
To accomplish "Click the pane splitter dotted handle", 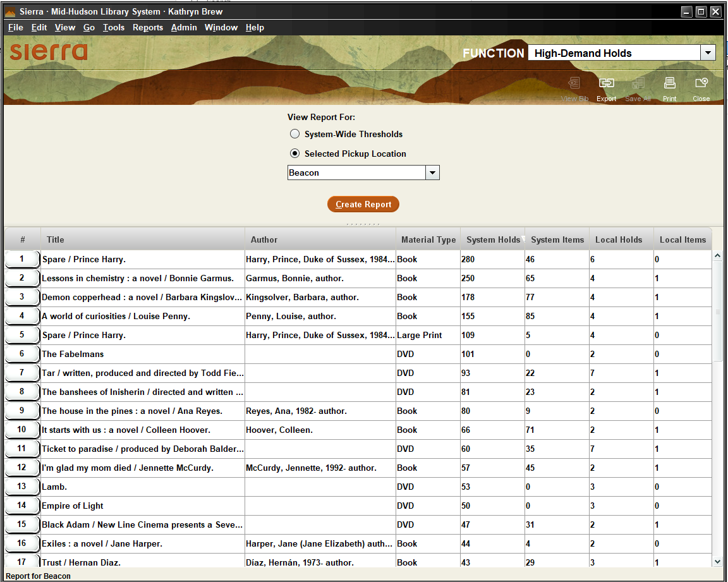I will (363, 224).
